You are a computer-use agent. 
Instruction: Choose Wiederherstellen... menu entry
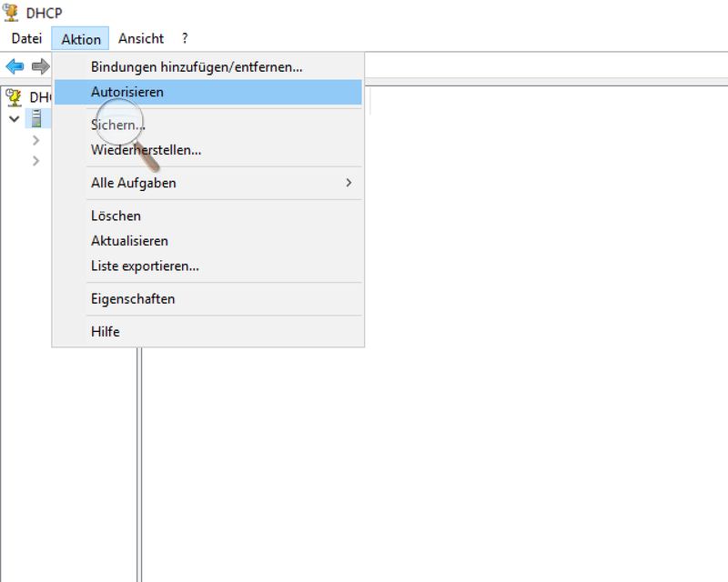(208, 150)
